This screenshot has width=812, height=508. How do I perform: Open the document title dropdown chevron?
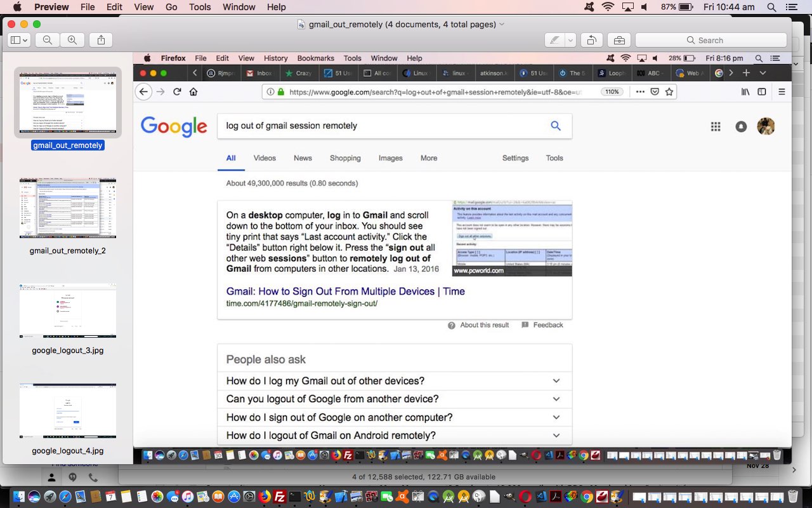pyautogui.click(x=502, y=24)
